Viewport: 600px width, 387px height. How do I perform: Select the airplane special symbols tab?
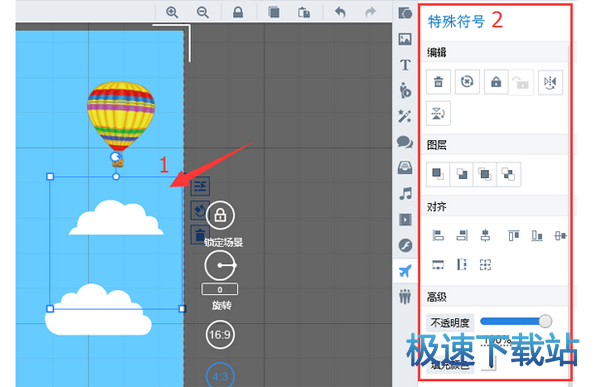tap(405, 271)
